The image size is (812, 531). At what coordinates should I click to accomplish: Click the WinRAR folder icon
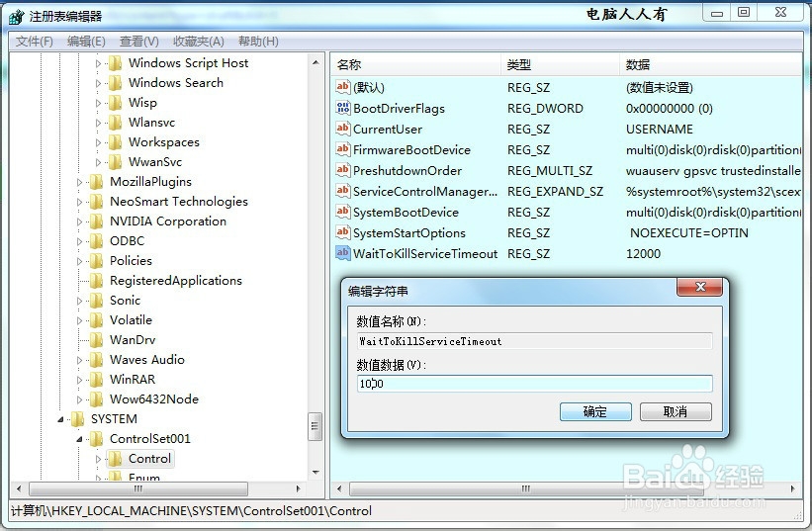pos(96,380)
